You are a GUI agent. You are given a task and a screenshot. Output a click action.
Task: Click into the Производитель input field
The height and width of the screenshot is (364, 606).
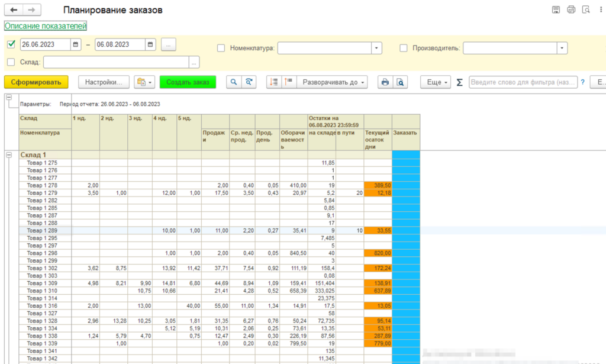pos(510,48)
